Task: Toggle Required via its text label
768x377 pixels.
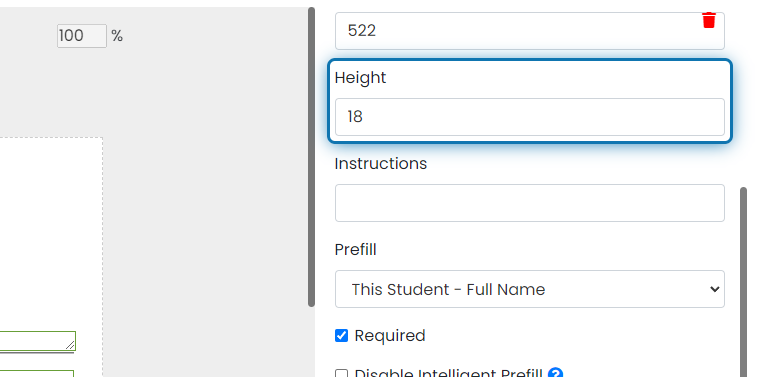Action: pyautogui.click(x=390, y=335)
